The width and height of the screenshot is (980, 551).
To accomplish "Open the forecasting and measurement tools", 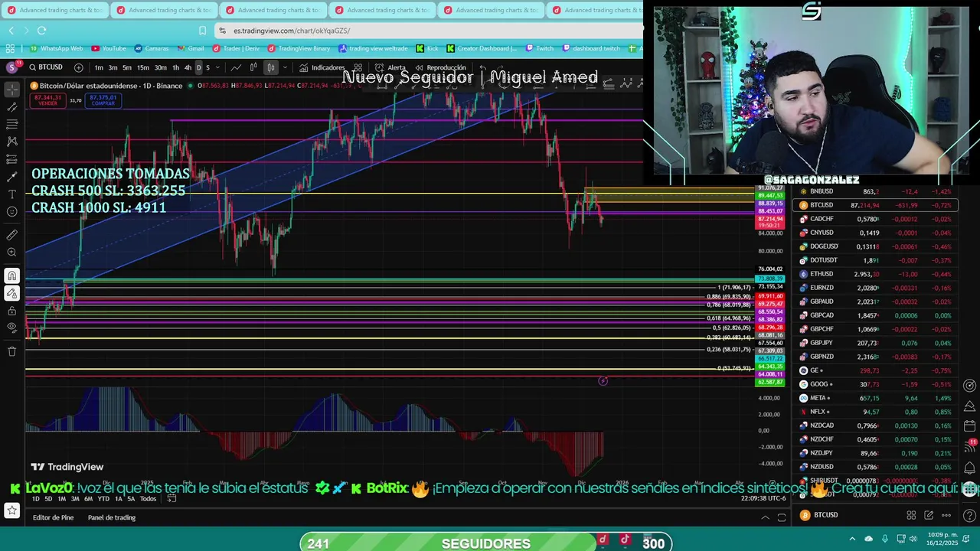I will pos(11,159).
